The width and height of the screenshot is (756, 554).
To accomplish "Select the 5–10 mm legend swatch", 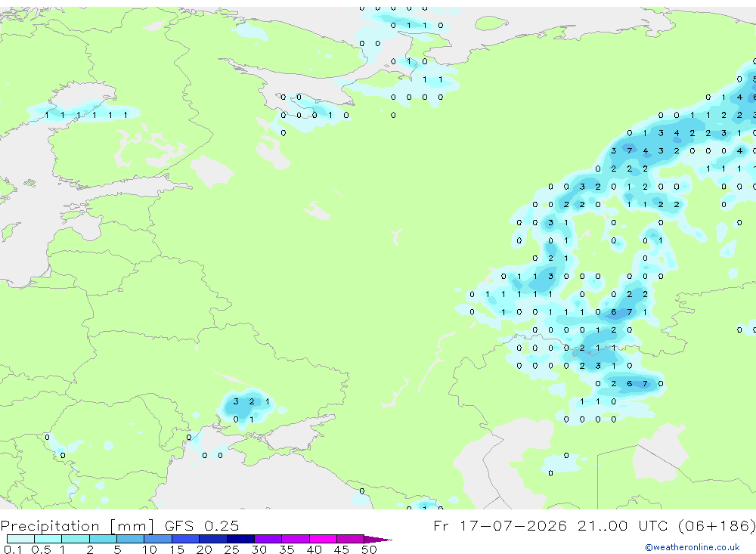I will (130, 539).
